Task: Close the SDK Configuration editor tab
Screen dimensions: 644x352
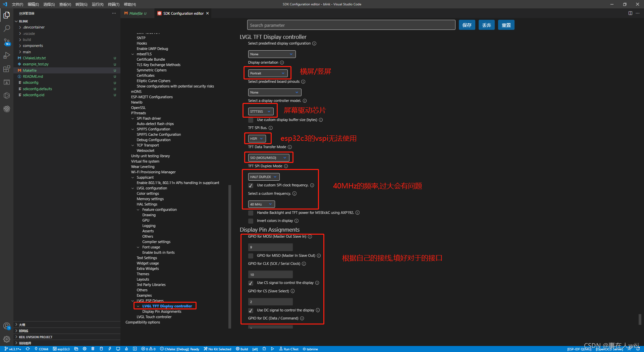Action: (x=208, y=13)
